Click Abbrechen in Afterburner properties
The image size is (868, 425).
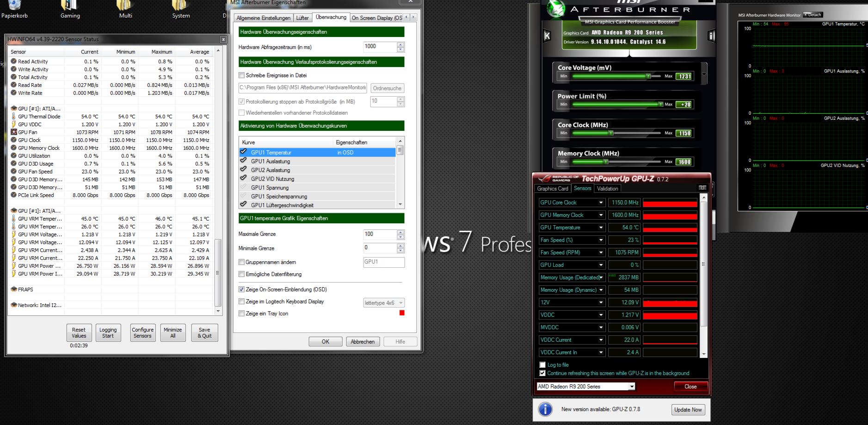tap(363, 342)
